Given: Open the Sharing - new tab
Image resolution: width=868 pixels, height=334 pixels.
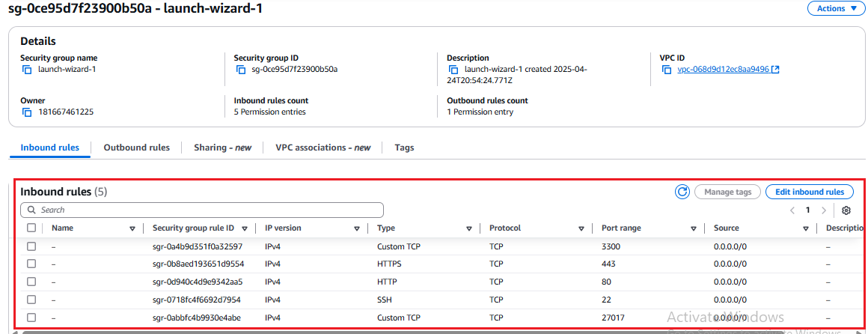Looking at the screenshot, I should 222,148.
